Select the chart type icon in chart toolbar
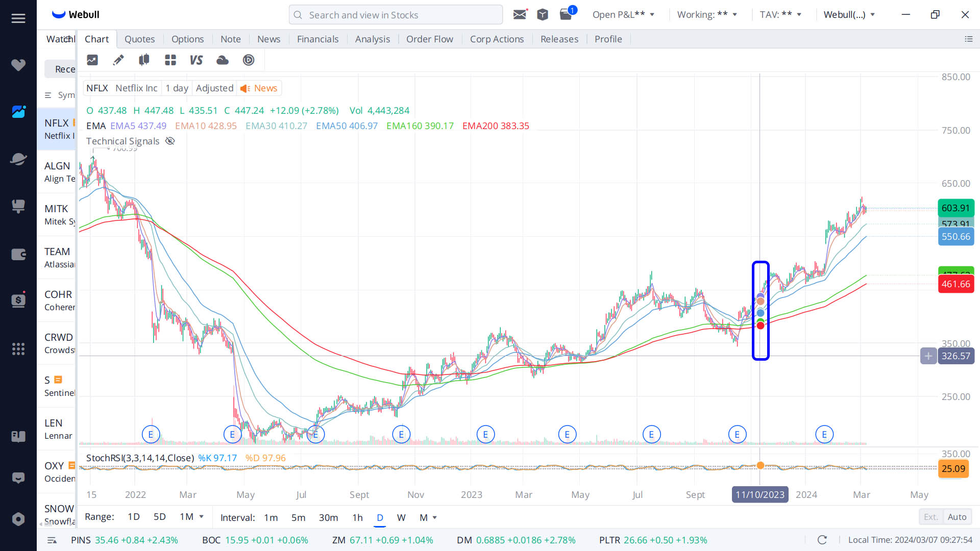This screenshot has height=551, width=980. point(92,60)
